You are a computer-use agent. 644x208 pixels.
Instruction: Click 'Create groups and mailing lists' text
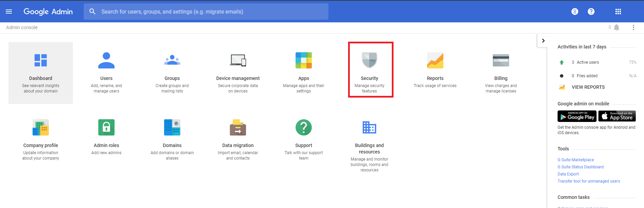(x=172, y=88)
